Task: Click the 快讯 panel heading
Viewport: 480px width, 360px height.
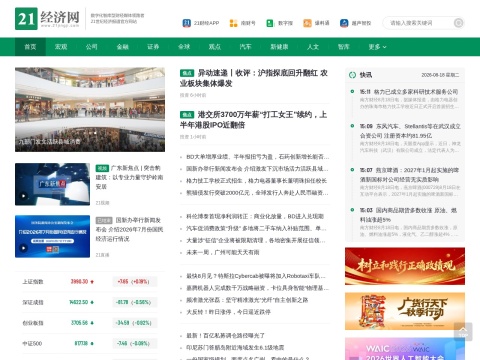Action: point(366,75)
